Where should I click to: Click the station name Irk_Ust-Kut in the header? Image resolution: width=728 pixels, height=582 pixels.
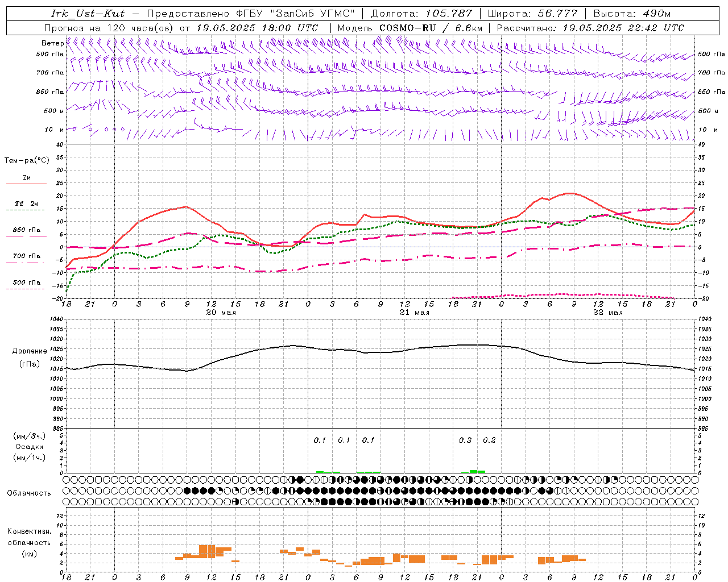[x=88, y=14]
